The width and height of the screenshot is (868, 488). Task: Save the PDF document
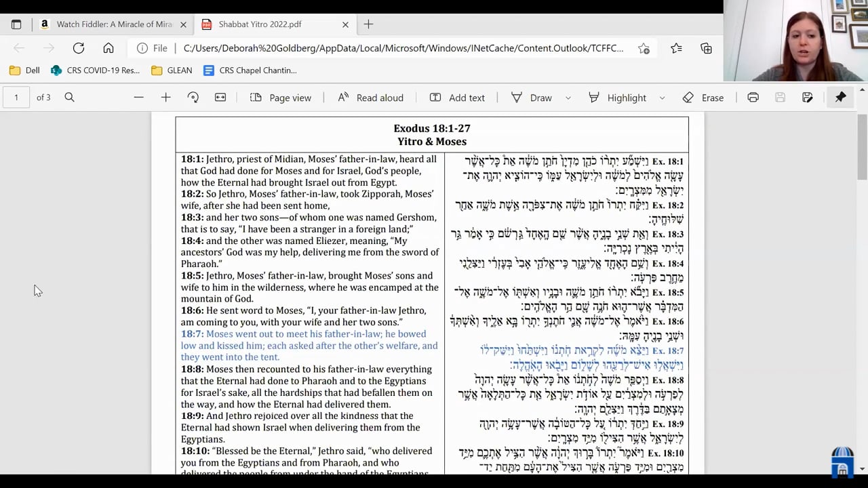point(780,98)
